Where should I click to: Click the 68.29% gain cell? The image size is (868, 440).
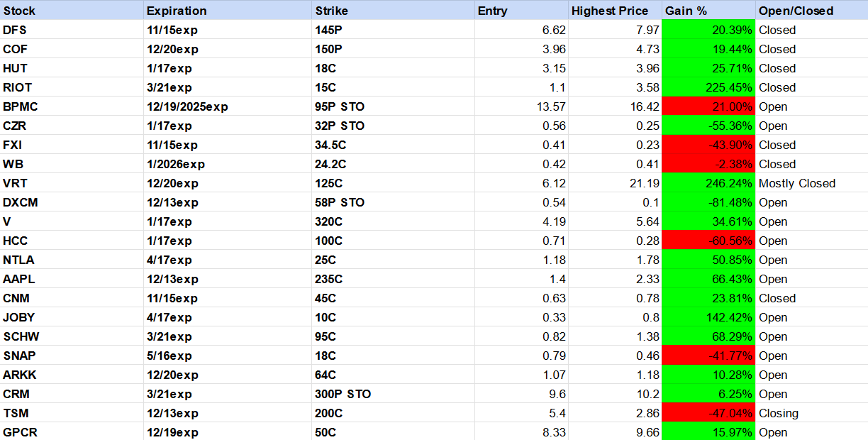(x=708, y=336)
